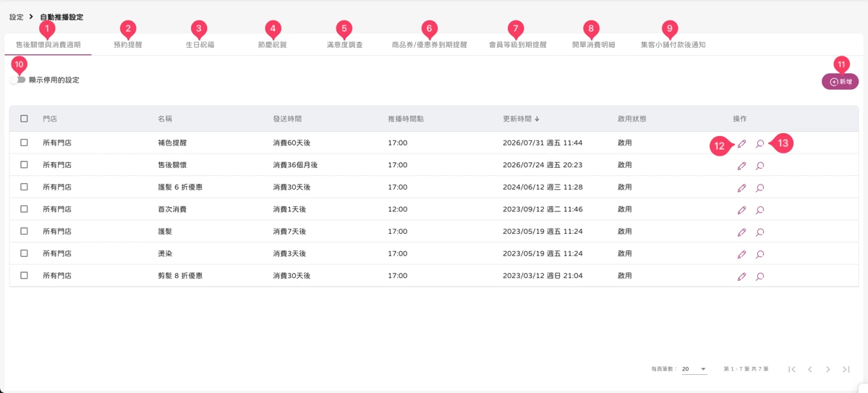The image size is (868, 393).
Task: Edit the 護髮 row (消費7天後)
Action: (x=741, y=232)
